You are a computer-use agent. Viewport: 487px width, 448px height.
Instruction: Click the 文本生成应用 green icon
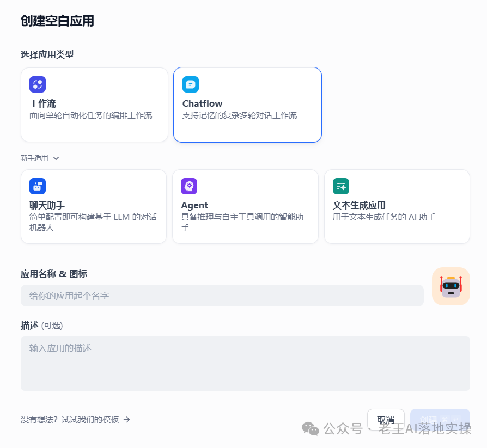tap(341, 186)
